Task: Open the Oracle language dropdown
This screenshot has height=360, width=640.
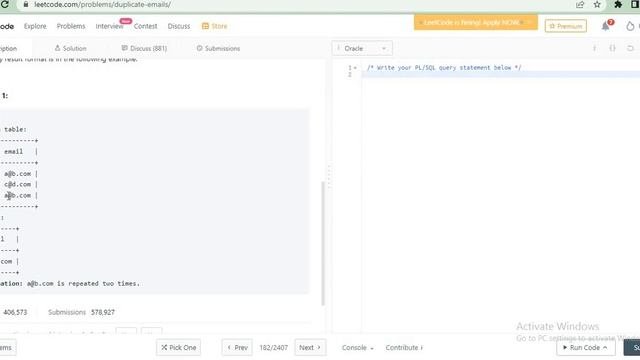Action: (362, 48)
